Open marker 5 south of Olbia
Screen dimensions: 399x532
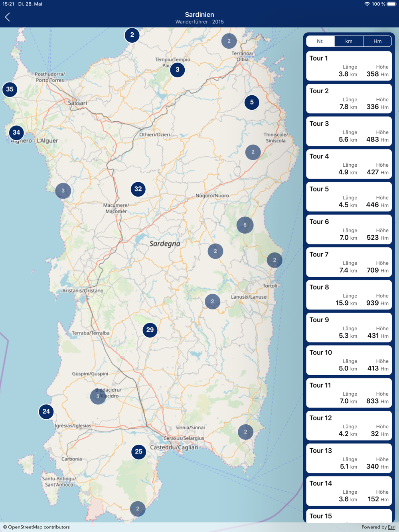click(252, 102)
